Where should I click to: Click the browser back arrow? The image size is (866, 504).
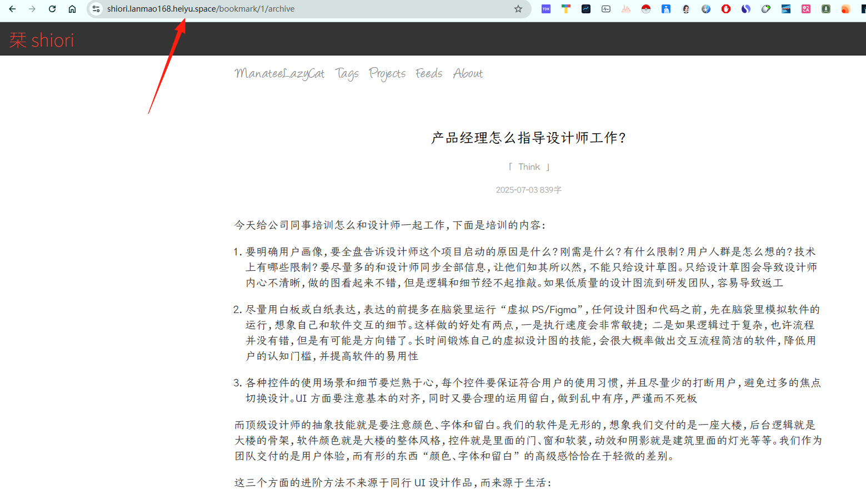point(12,9)
